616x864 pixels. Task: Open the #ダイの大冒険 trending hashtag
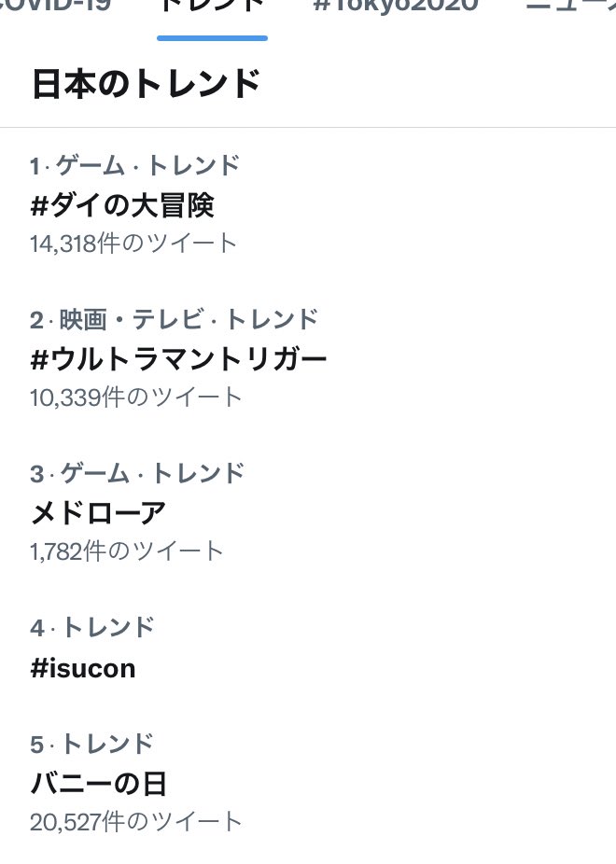[122, 204]
